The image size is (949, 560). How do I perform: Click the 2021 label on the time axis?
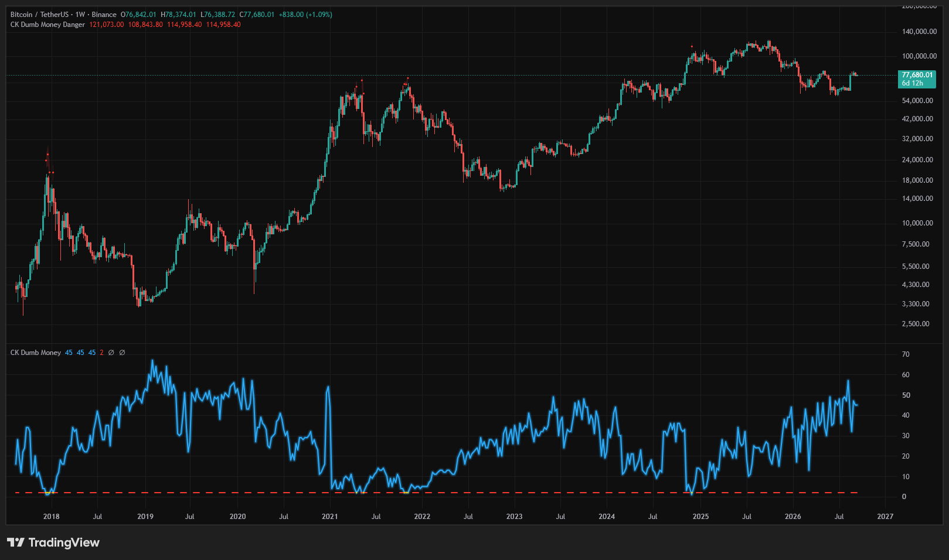click(x=330, y=517)
